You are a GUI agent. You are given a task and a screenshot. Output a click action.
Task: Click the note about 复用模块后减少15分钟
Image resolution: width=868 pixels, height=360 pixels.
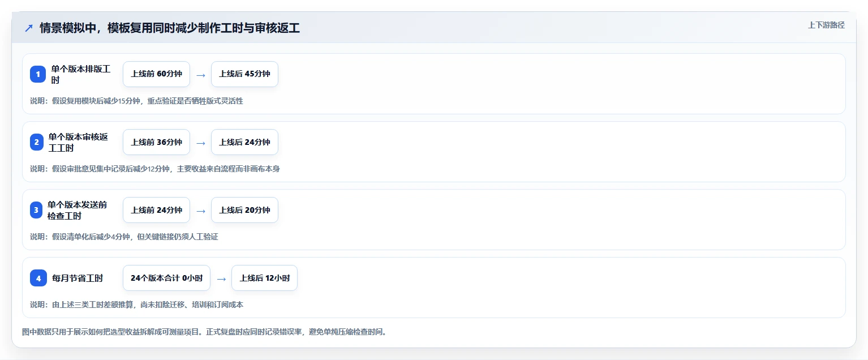tap(136, 101)
